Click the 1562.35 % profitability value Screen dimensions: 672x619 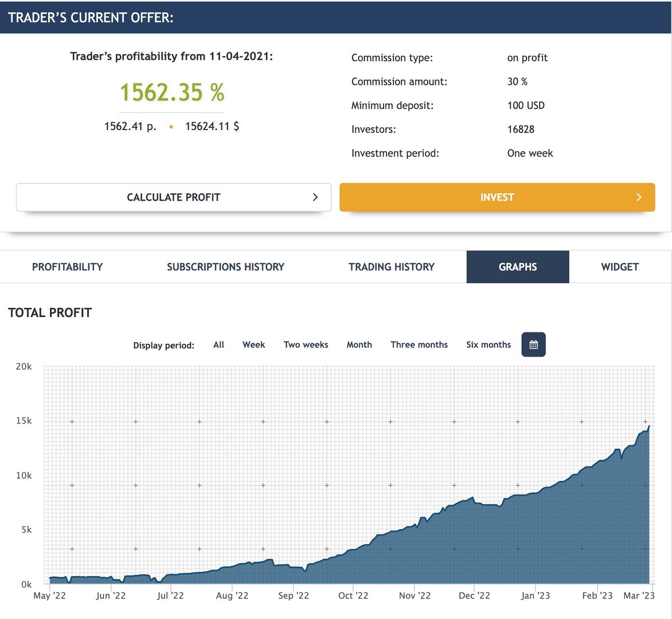(172, 92)
